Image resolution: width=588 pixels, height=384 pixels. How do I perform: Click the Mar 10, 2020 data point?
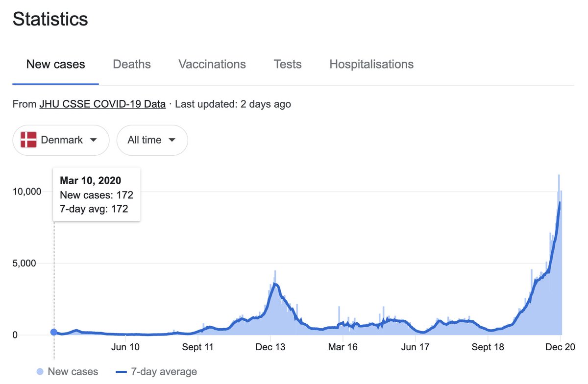pos(54,332)
